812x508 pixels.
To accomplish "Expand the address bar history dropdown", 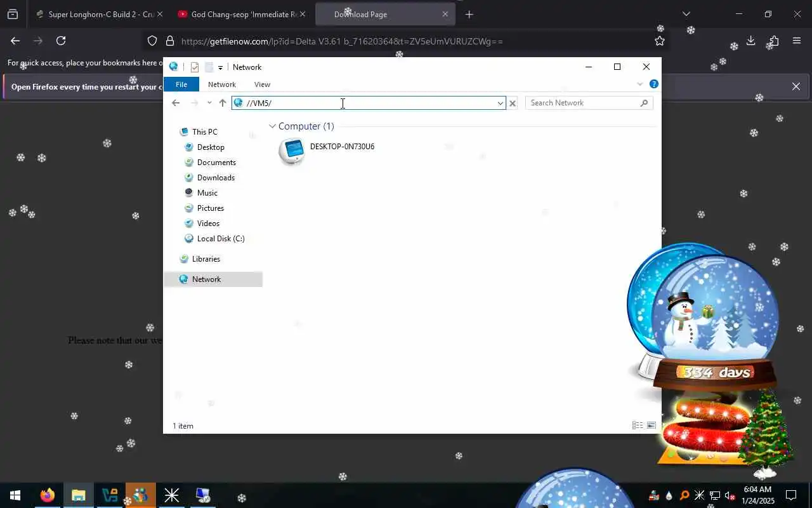I will pos(500,103).
